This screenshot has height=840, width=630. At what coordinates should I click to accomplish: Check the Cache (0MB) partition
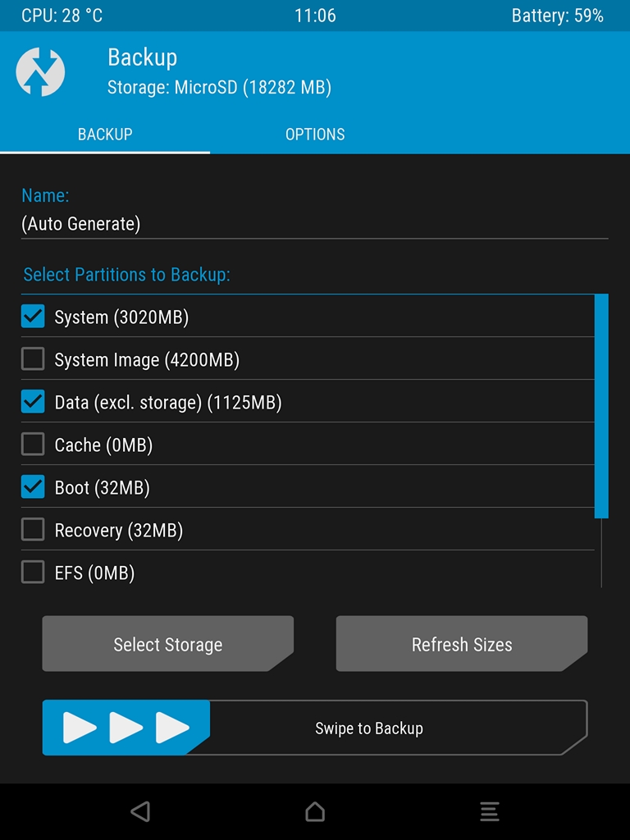[x=33, y=445]
